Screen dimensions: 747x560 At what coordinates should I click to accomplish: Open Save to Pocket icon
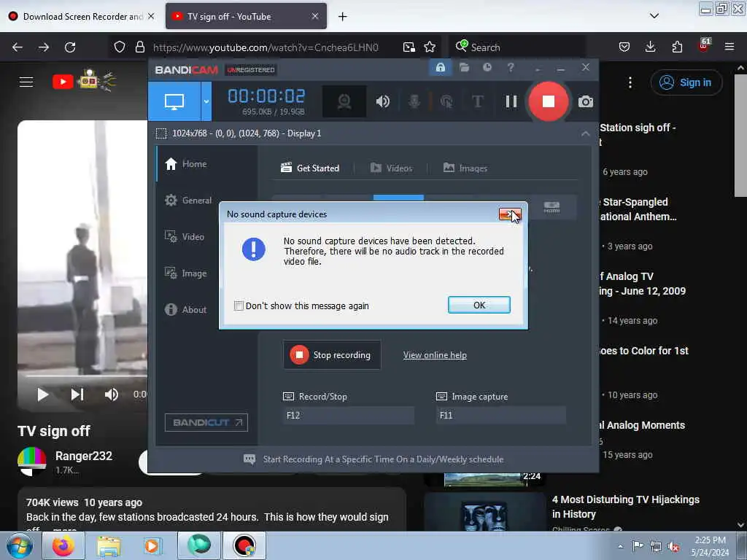(x=624, y=47)
